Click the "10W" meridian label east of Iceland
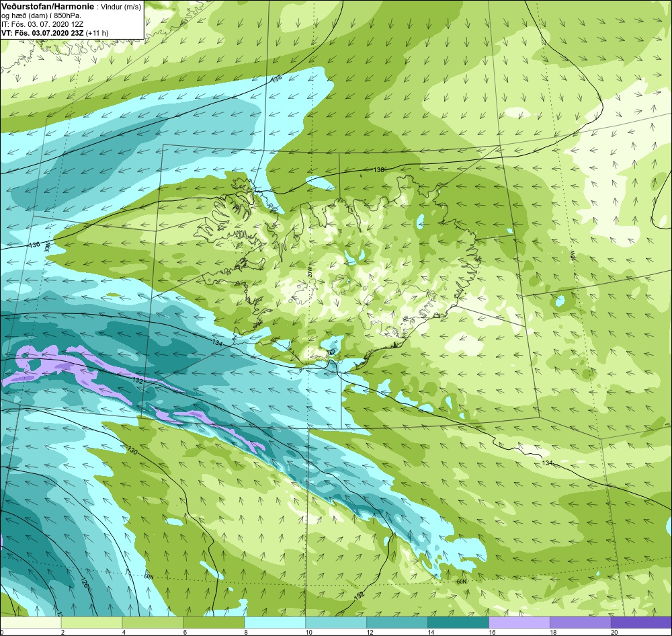672x636 pixels. tap(571, 256)
